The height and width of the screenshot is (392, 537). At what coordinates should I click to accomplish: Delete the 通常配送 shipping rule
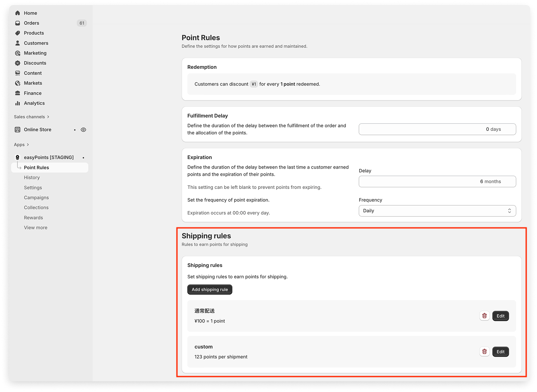[x=484, y=316]
